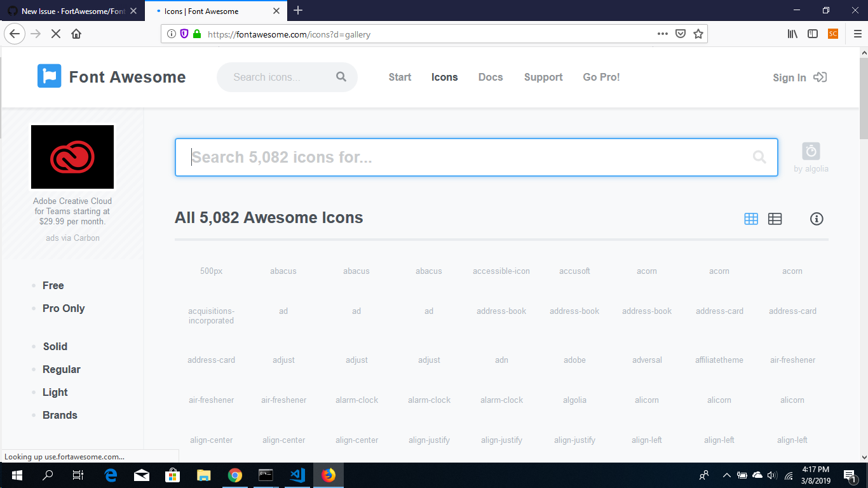Open the address-book icon link

click(501, 311)
